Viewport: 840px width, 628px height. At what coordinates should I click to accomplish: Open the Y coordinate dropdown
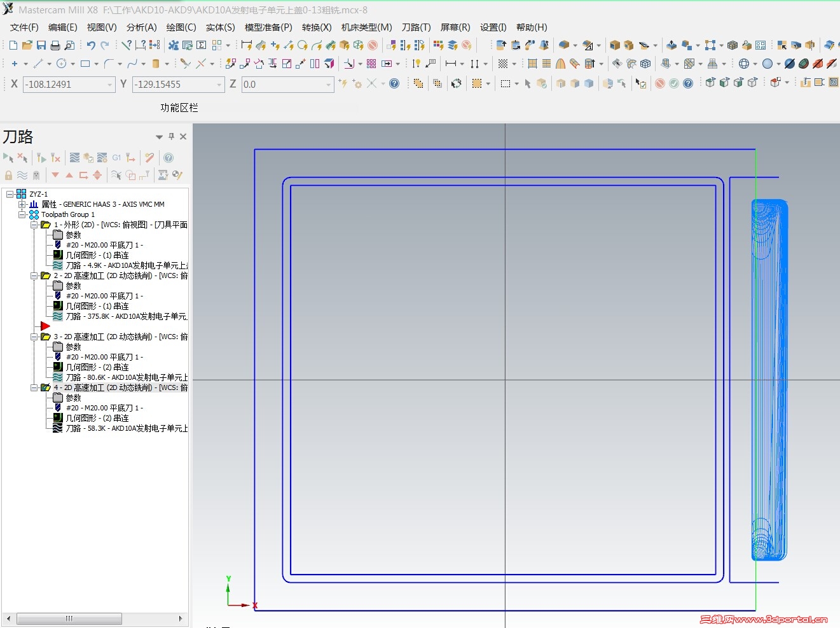219,85
